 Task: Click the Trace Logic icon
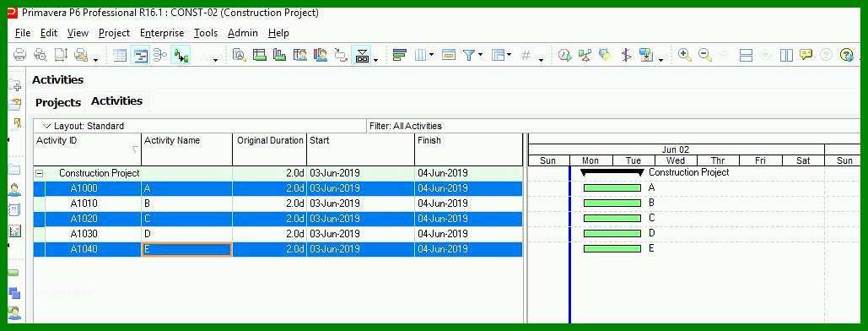(x=341, y=55)
